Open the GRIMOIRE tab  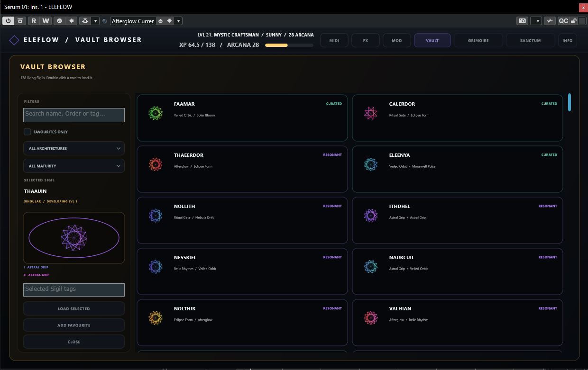478,40
